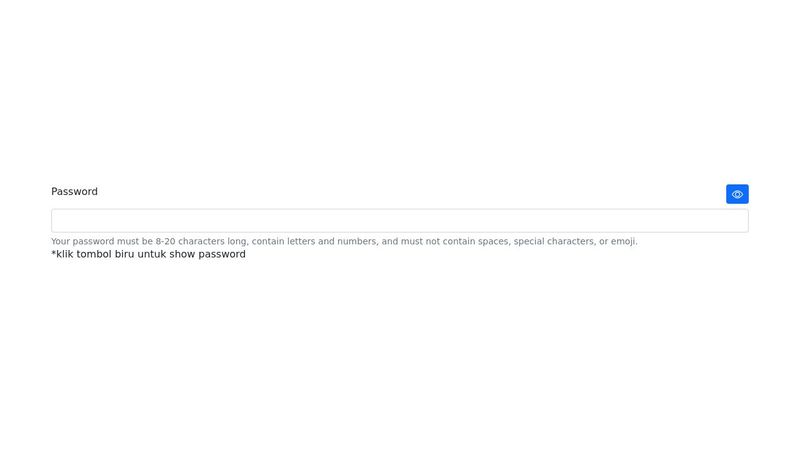This screenshot has height=450, width=800.
Task: Click the text field beneath the Password label
Action: tap(399, 220)
